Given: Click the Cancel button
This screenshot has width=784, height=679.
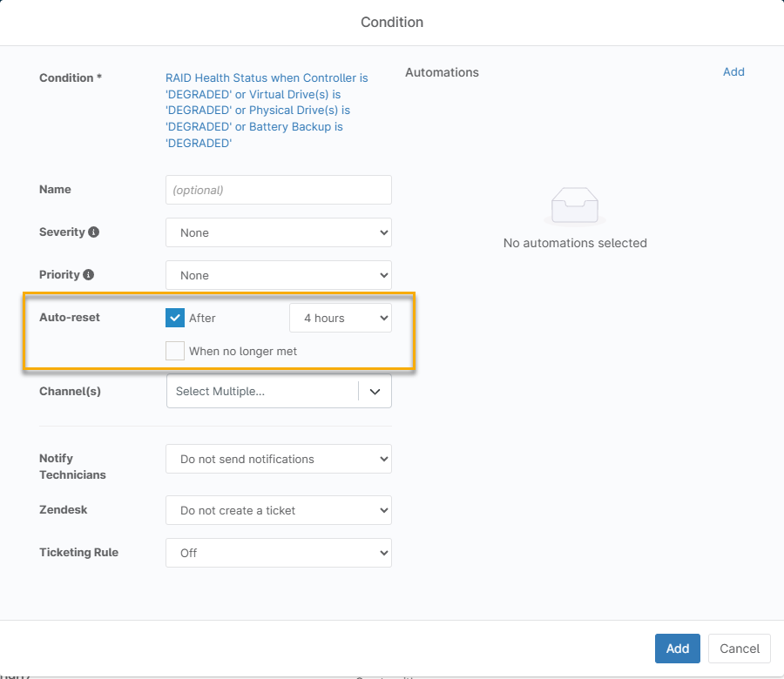Looking at the screenshot, I should 739,649.
